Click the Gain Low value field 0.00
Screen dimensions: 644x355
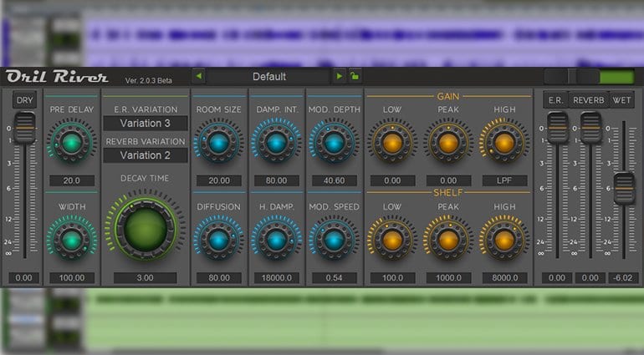pos(392,180)
